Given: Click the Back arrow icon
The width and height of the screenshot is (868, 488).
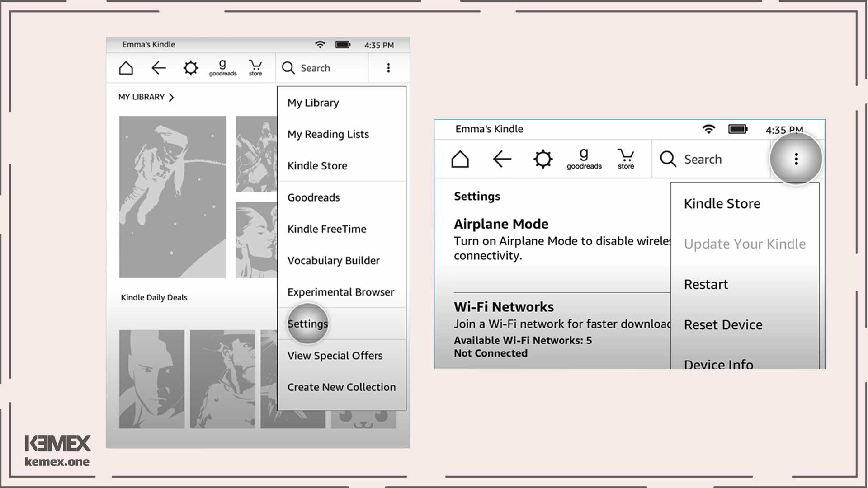Looking at the screenshot, I should click(158, 67).
